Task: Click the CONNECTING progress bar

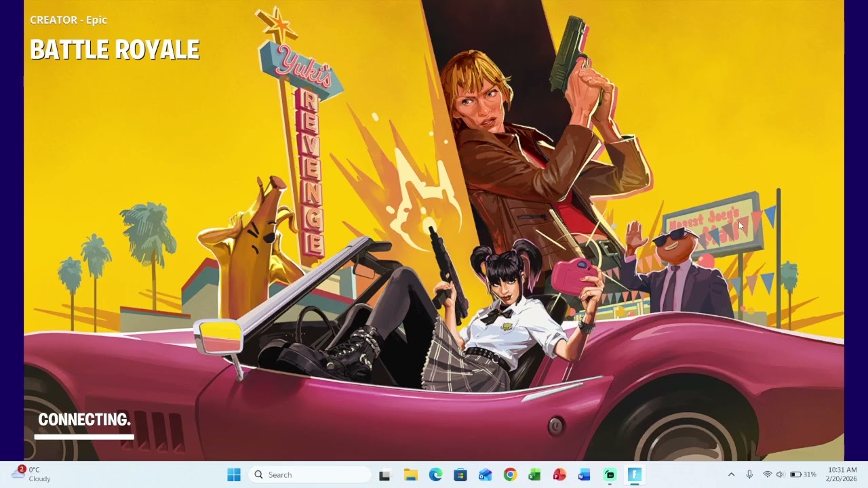Action: coord(84,437)
